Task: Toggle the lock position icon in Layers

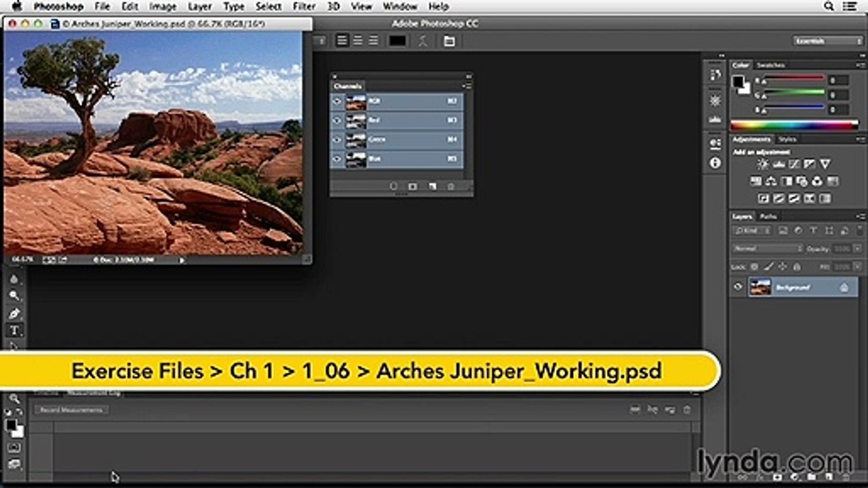Action: coord(783,266)
